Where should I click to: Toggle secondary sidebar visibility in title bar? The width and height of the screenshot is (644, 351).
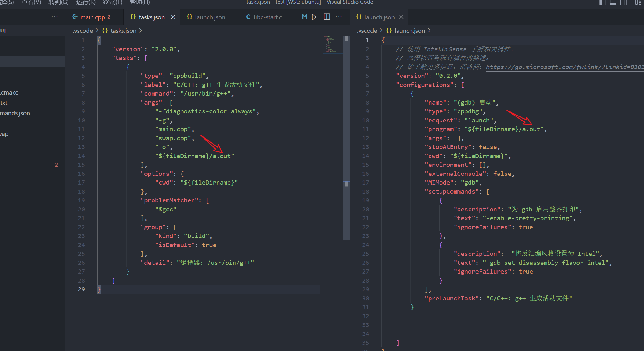[623, 2]
